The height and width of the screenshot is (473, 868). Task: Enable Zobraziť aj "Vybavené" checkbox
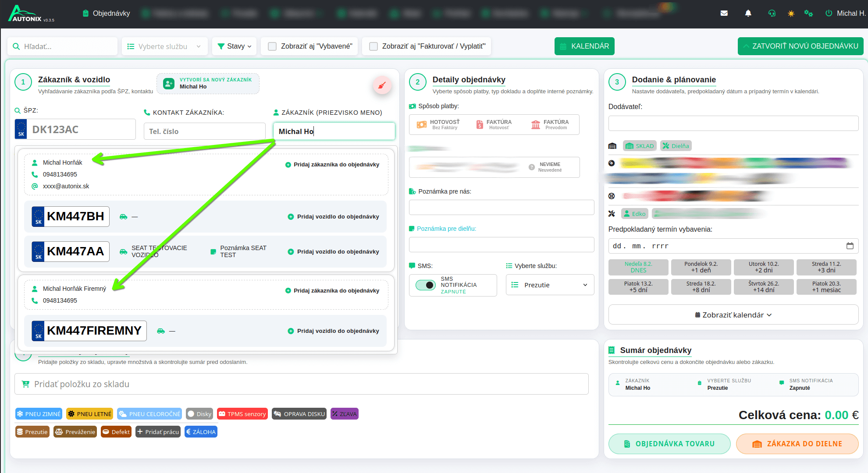272,46
